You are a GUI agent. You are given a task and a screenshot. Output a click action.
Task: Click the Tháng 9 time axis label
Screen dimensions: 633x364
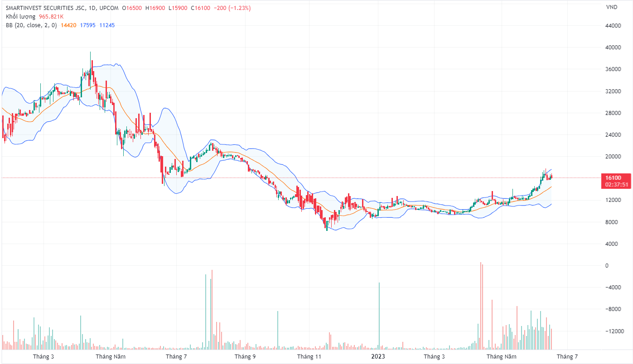point(245,357)
